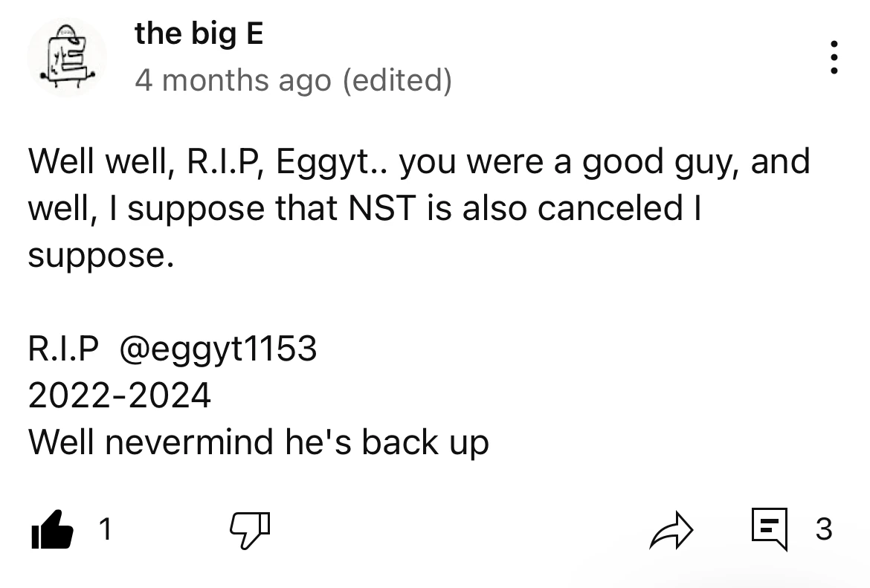Dislike the comment with thumbs down
The width and height of the screenshot is (870, 588).
coord(248,531)
